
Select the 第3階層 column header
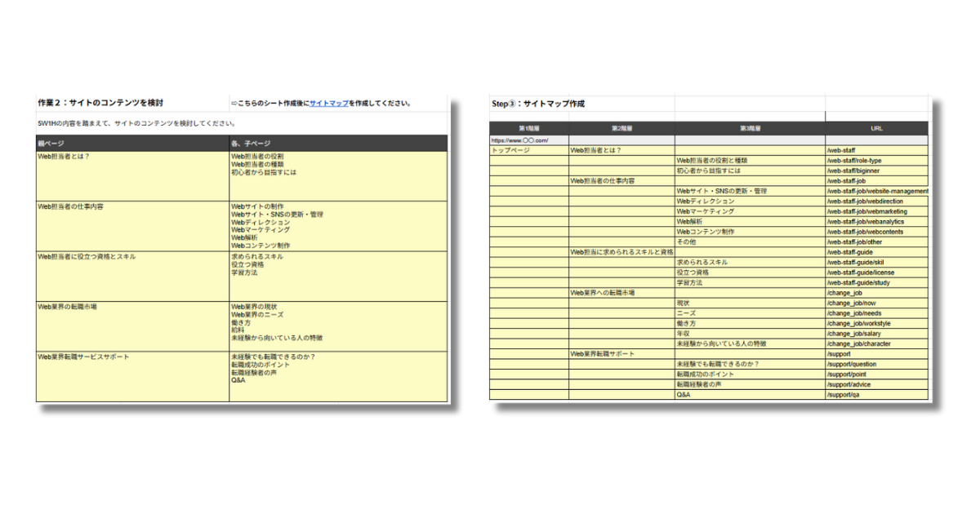pyautogui.click(x=750, y=128)
